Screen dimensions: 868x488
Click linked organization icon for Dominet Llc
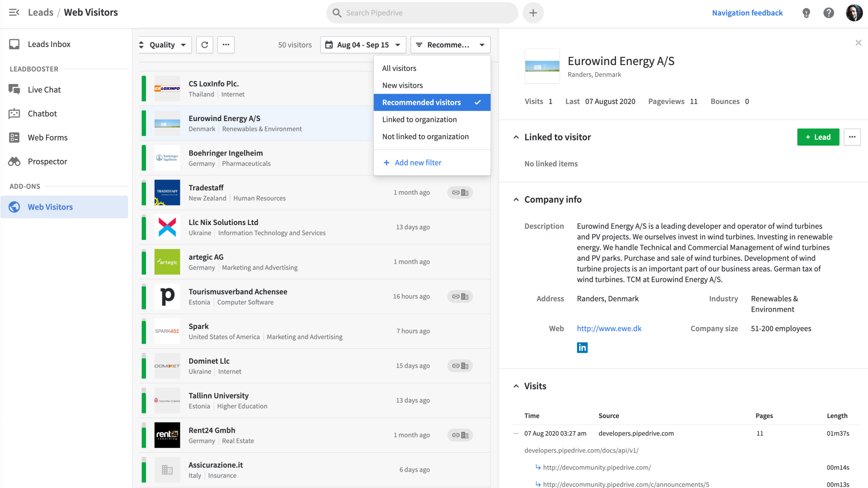pyautogui.click(x=460, y=366)
